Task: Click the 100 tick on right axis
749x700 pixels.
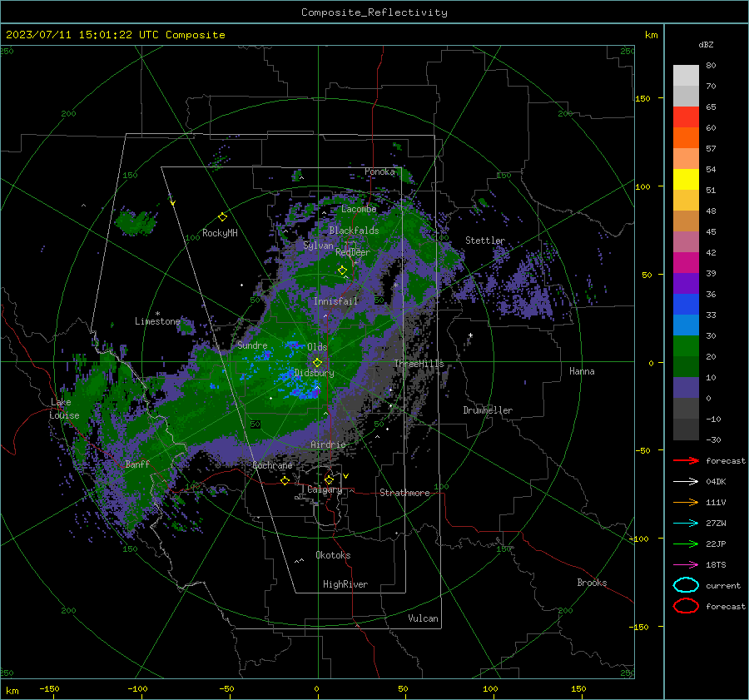Action: pos(642,186)
